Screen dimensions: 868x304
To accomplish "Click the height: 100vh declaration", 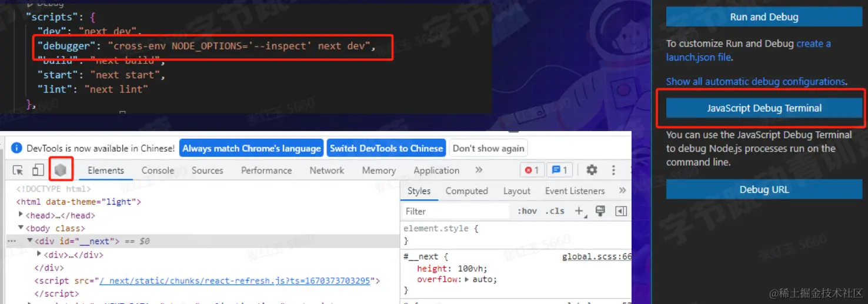I will point(452,269).
